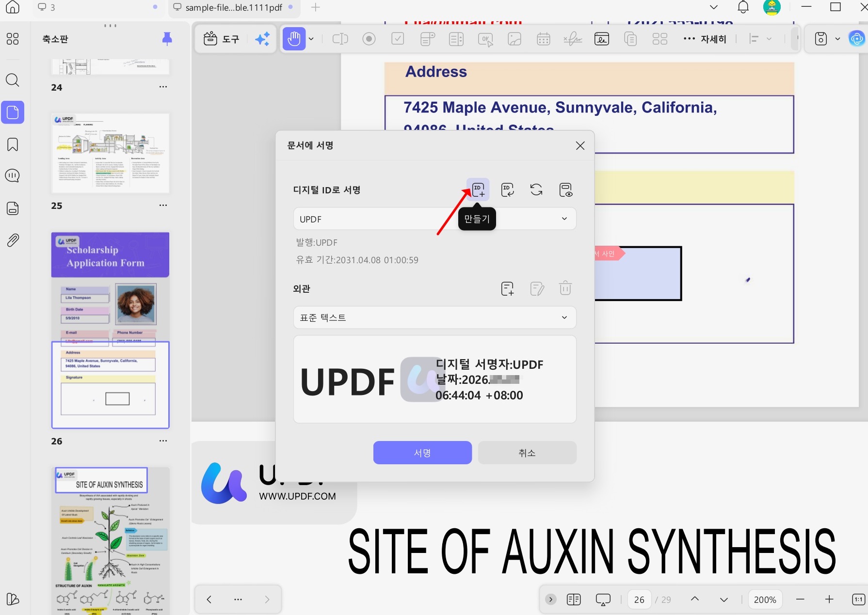
Task: Launch the AI sparkle assistant in toolbar
Action: click(x=262, y=39)
